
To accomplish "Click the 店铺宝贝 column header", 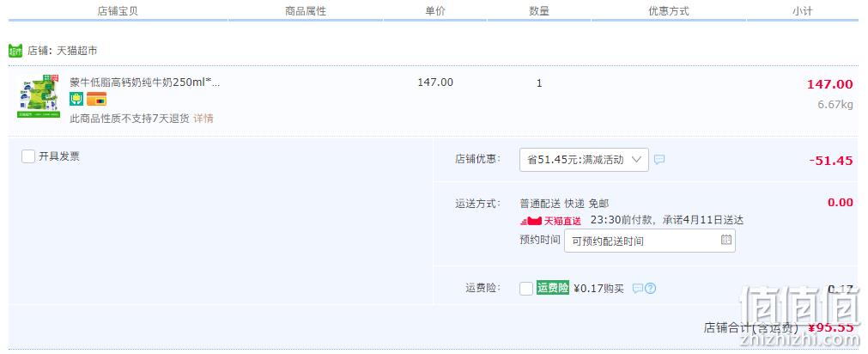I will point(118,10).
